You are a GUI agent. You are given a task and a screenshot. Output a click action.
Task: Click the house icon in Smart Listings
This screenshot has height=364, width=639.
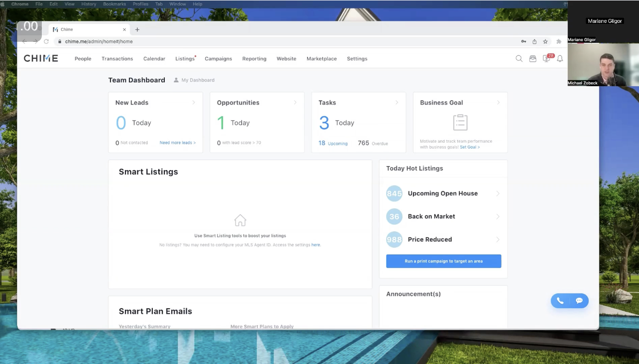pos(240,219)
